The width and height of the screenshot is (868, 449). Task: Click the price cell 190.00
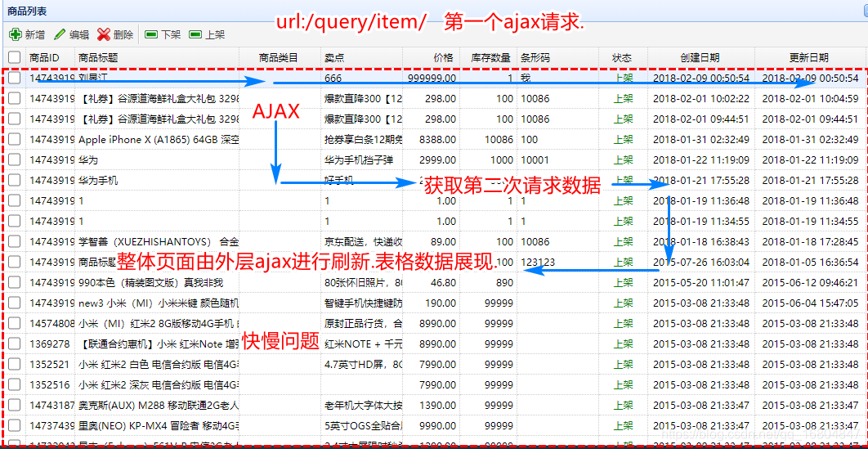(x=440, y=303)
